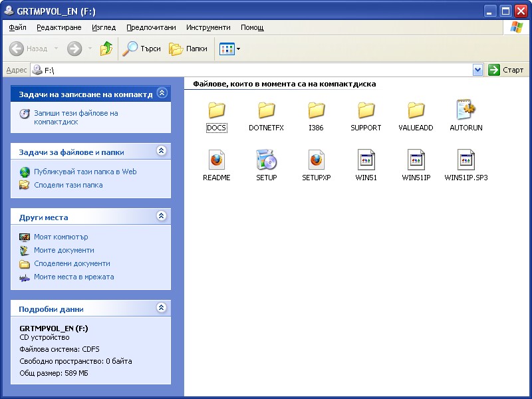Minimize the GRTMPVOL_EN window
The image size is (532, 399).
click(x=489, y=11)
